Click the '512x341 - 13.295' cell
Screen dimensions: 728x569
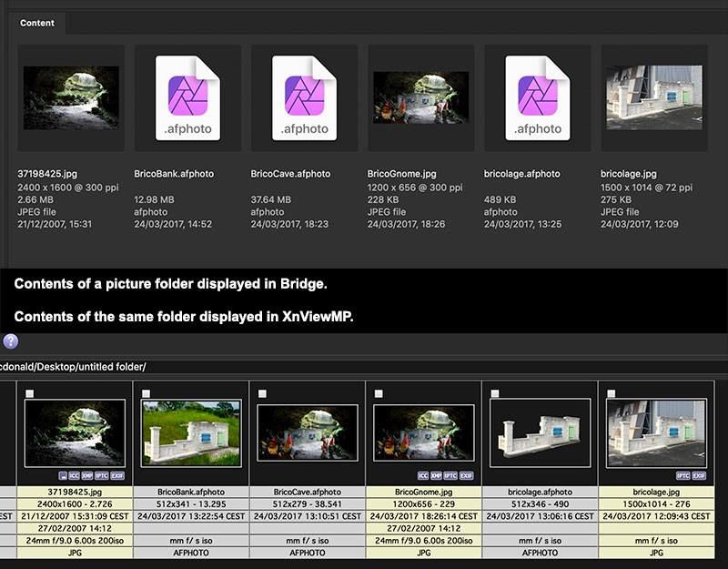click(x=191, y=504)
